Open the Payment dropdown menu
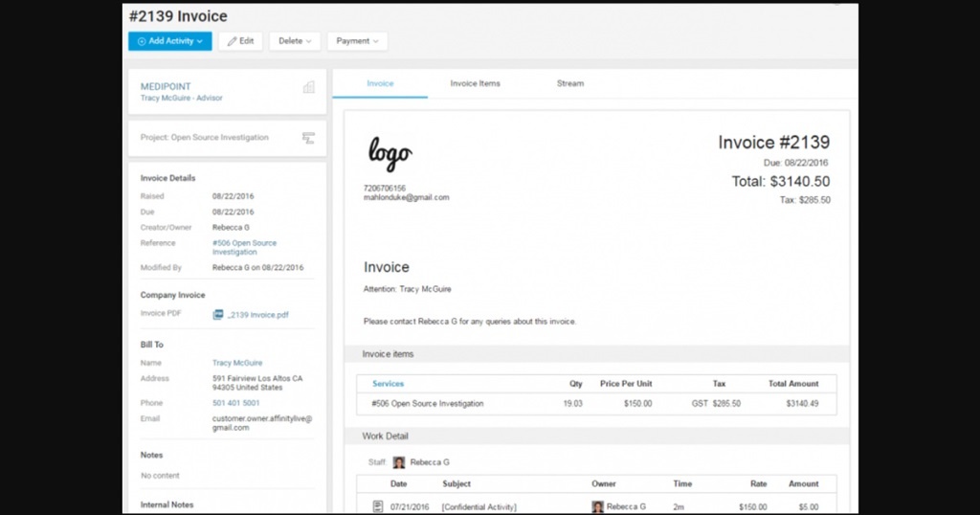This screenshot has width=980, height=515. tap(357, 41)
